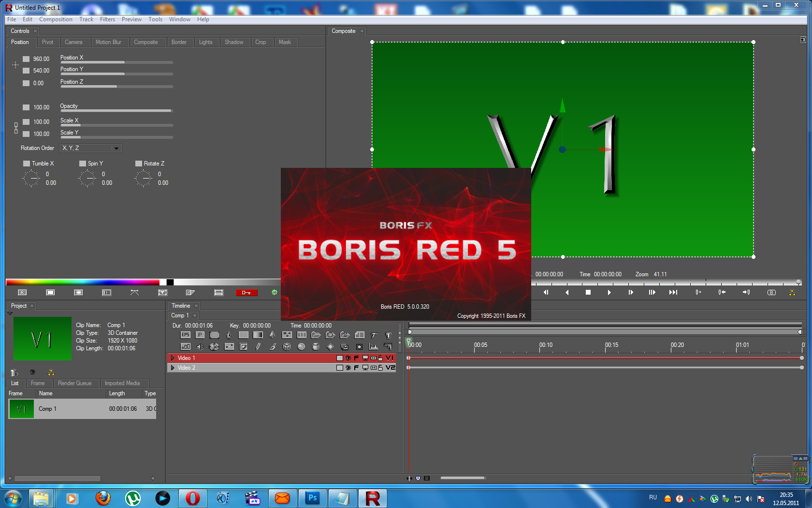Click the text page icon in timeline toolbar
812x508 pixels.
[x=360, y=335]
